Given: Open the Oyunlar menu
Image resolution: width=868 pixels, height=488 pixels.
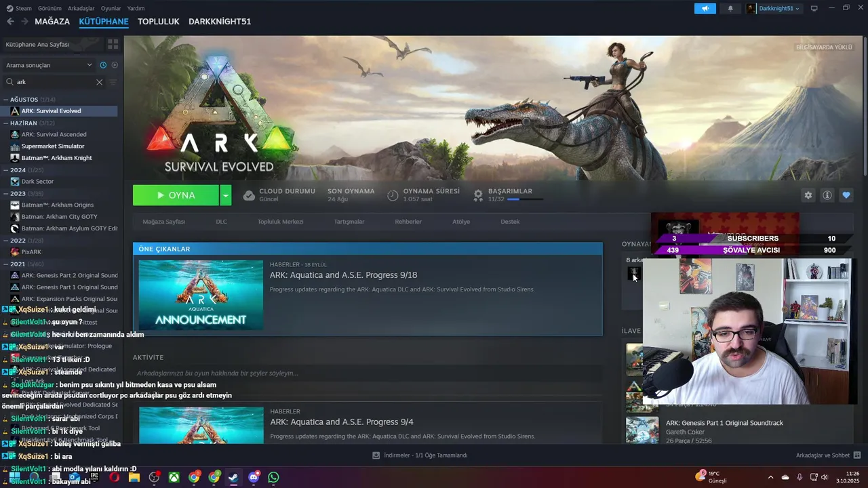Looking at the screenshot, I should coord(111,8).
